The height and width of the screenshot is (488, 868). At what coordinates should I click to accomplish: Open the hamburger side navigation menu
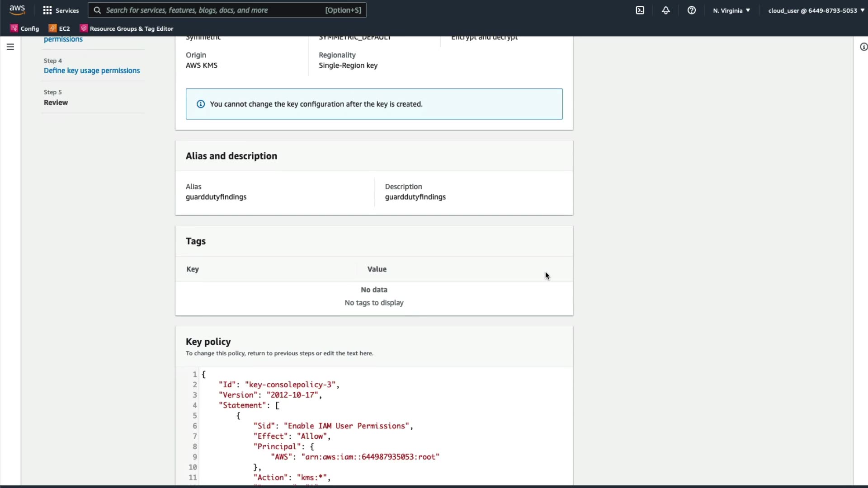tap(10, 47)
